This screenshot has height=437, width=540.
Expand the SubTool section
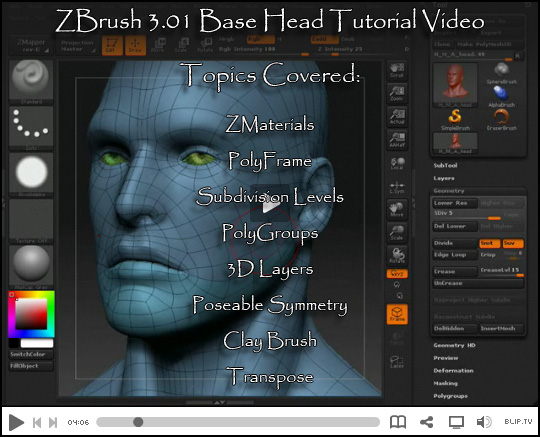click(445, 166)
